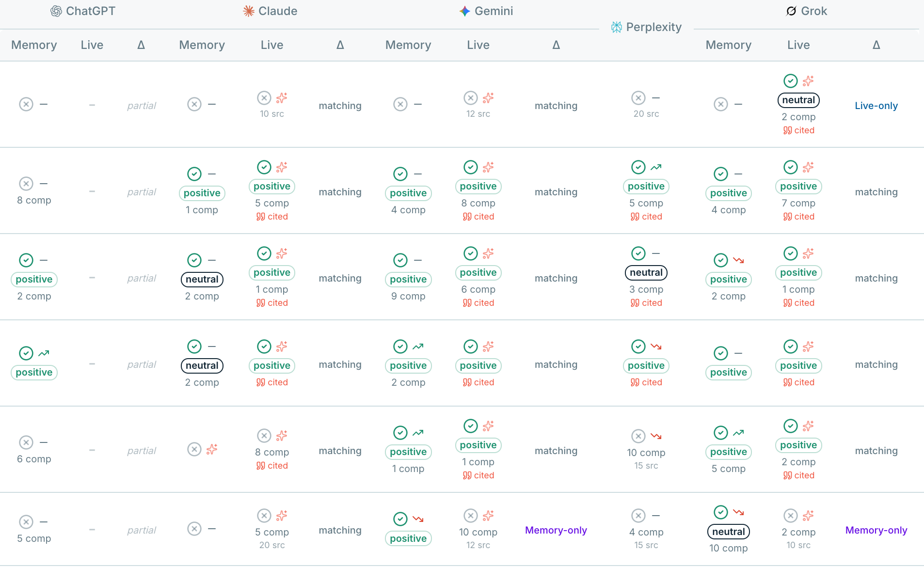Click the trend-up icon in ChatGPT Memory positive cell
The image size is (924, 567).
click(x=44, y=353)
